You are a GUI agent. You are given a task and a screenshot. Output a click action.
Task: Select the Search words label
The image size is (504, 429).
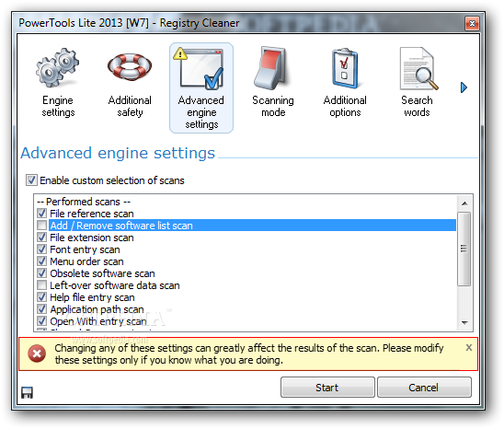pos(417,106)
